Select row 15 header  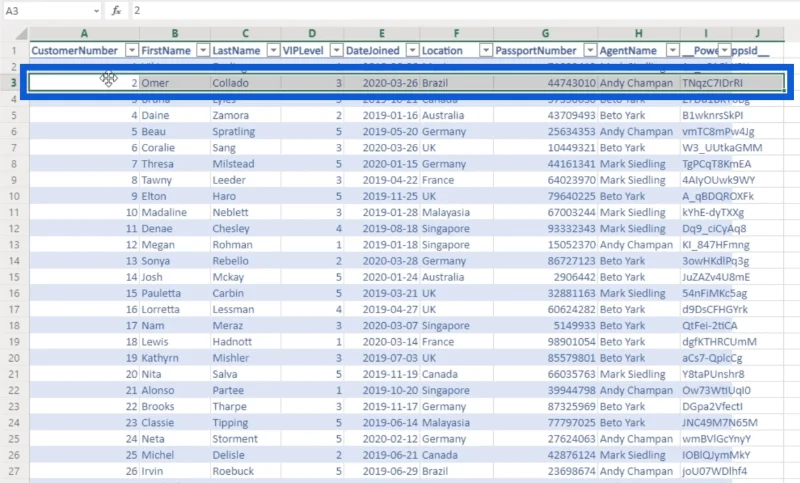pos(14,277)
